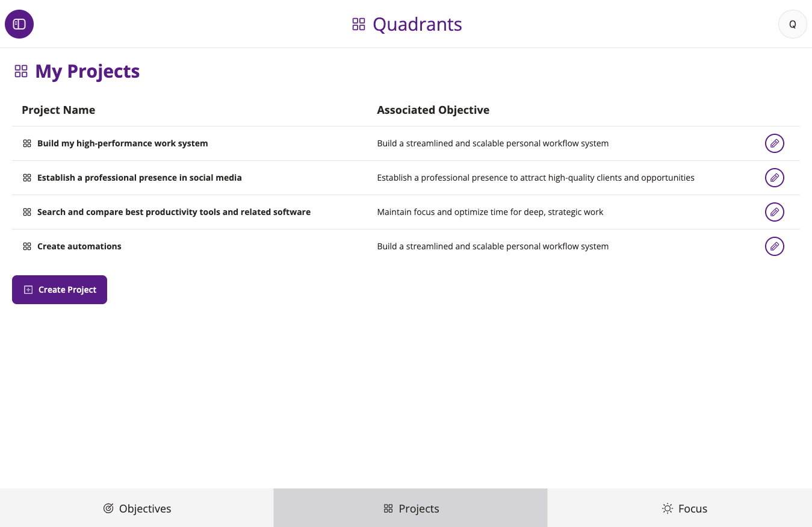This screenshot has width=812, height=527.
Task: Click objective text about deep, strategic work
Action: click(x=490, y=212)
